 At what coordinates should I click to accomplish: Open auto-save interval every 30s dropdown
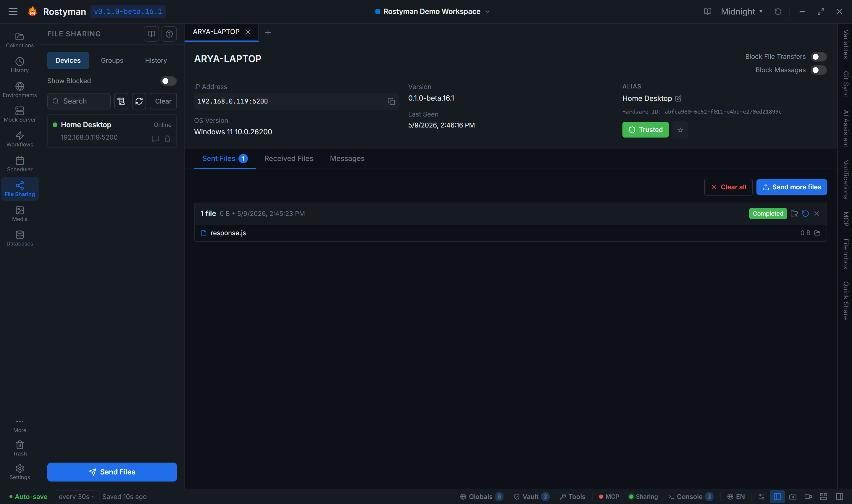click(77, 497)
